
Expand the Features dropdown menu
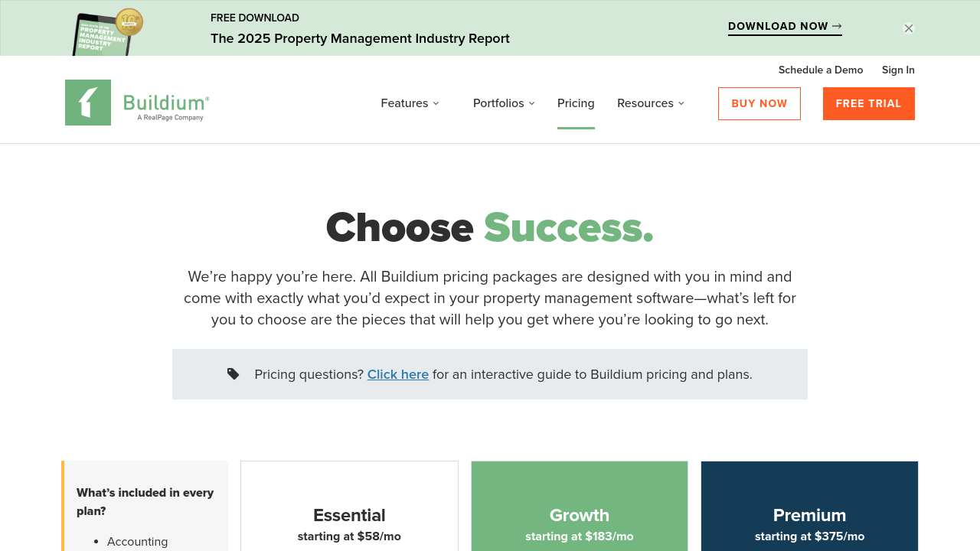pos(410,103)
